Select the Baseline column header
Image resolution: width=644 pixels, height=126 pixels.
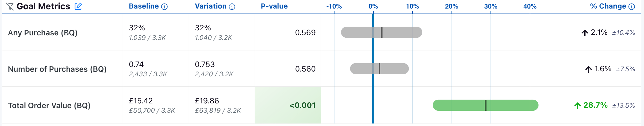(144, 6)
